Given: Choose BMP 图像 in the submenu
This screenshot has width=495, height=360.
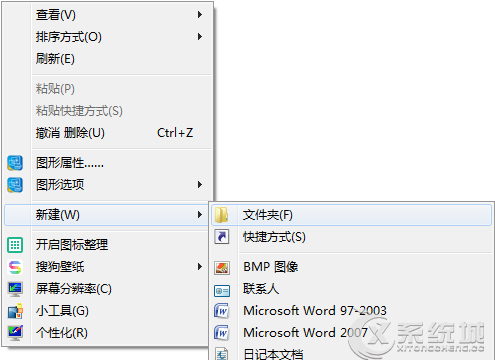Looking at the screenshot, I should click(352, 267).
